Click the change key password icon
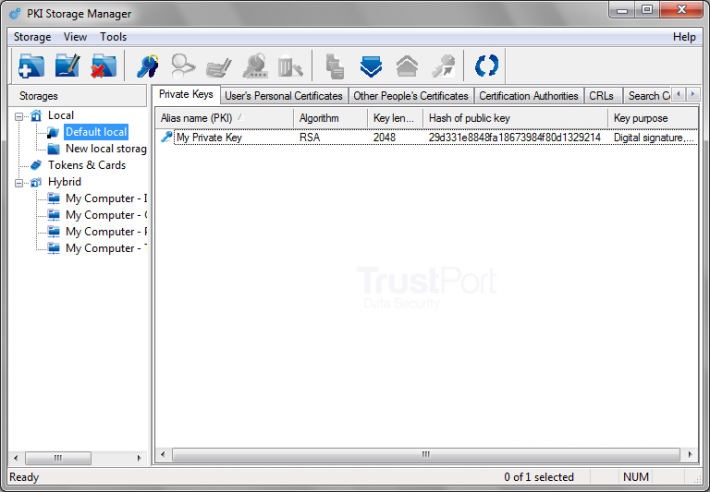710x492 pixels. tap(255, 66)
